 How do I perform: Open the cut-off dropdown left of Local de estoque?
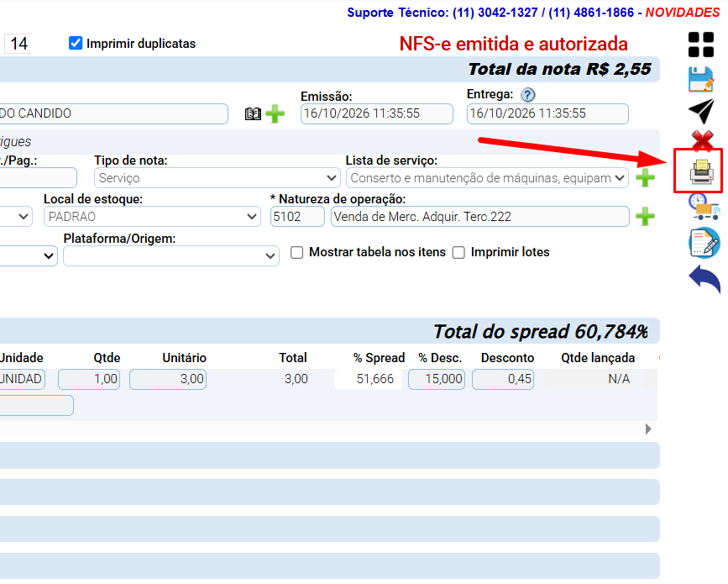tap(16, 217)
